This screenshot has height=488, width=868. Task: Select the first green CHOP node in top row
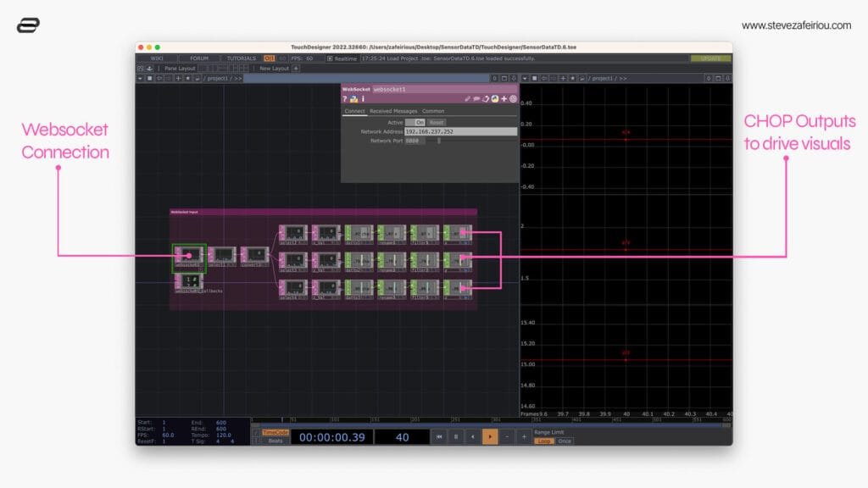click(x=359, y=234)
